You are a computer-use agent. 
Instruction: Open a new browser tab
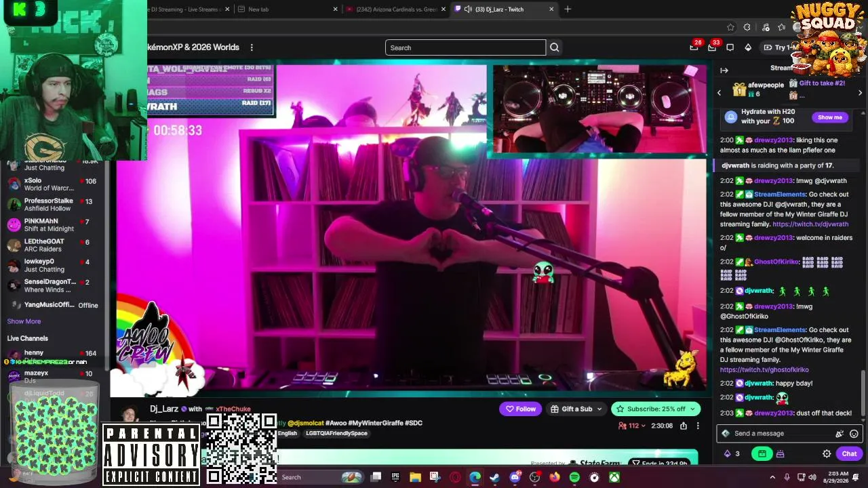568,9
